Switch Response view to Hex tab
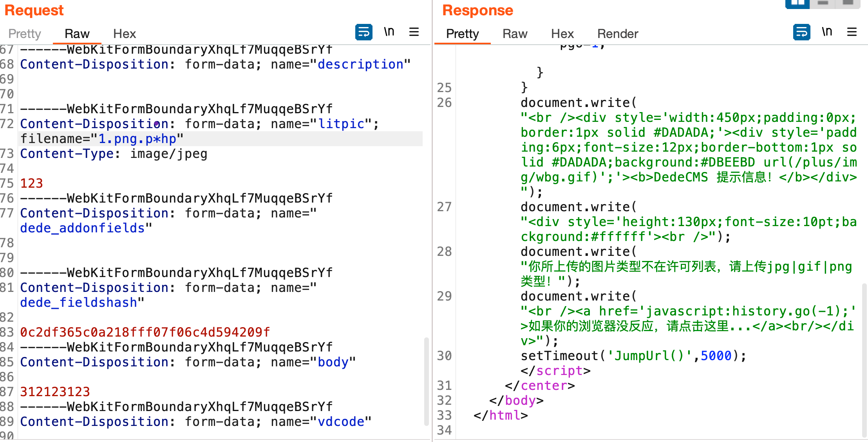 562,34
